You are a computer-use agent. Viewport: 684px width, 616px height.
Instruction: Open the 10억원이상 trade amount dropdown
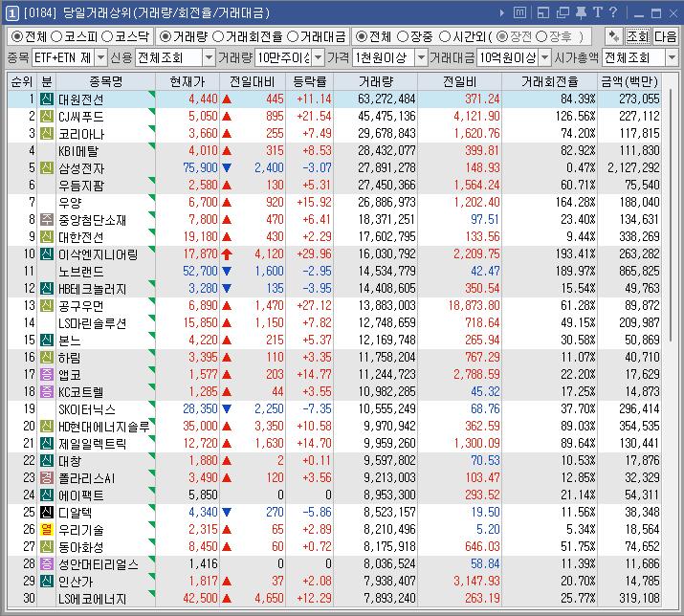[545, 57]
